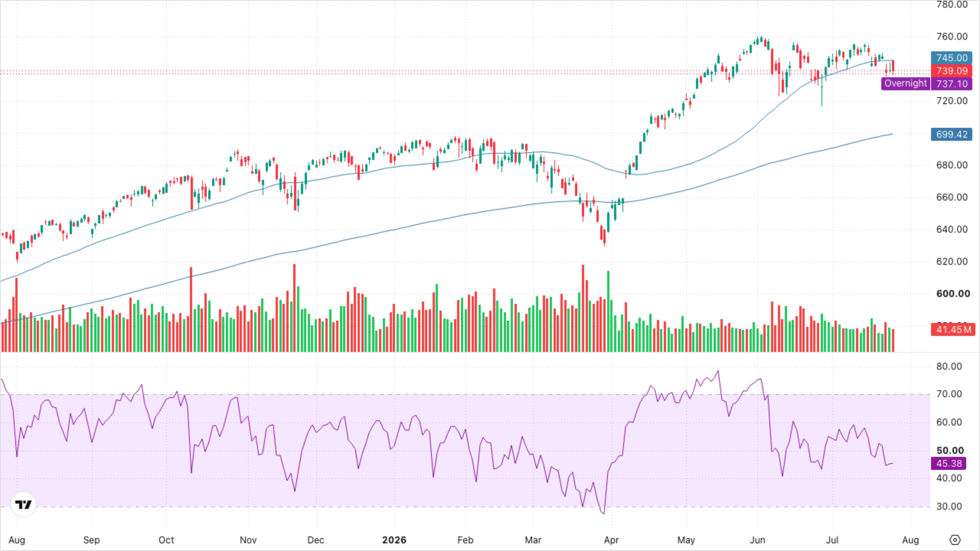The height and width of the screenshot is (551, 980).
Task: Click the RSI 80.00 axis label
Action: (949, 366)
